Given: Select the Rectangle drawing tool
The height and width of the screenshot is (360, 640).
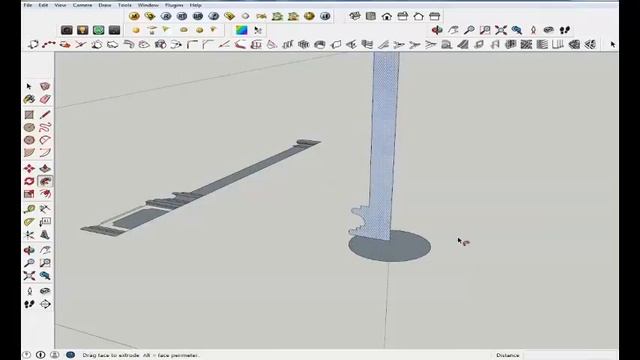Looking at the screenshot, I should (x=29, y=115).
